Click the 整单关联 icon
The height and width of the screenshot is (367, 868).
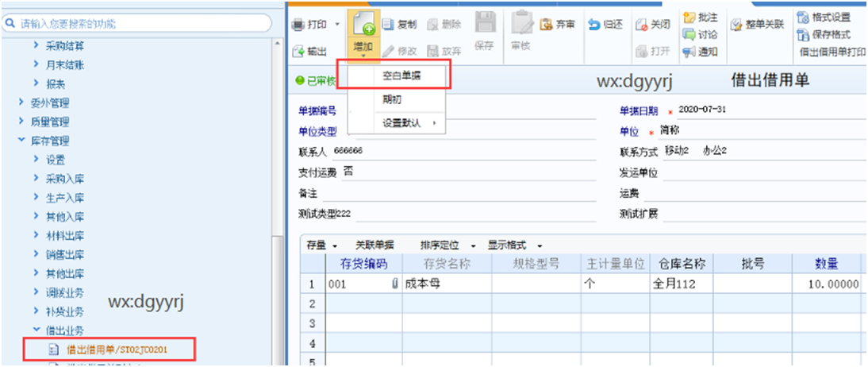point(736,25)
